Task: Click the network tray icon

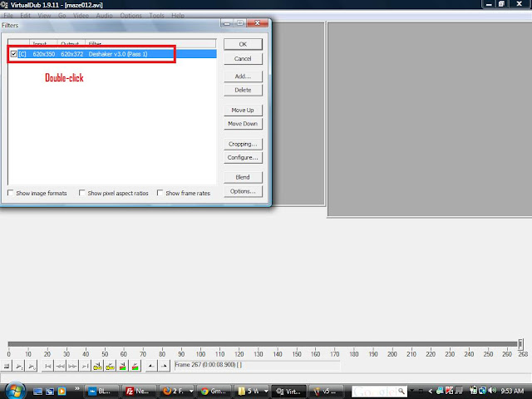Action: click(x=482, y=391)
